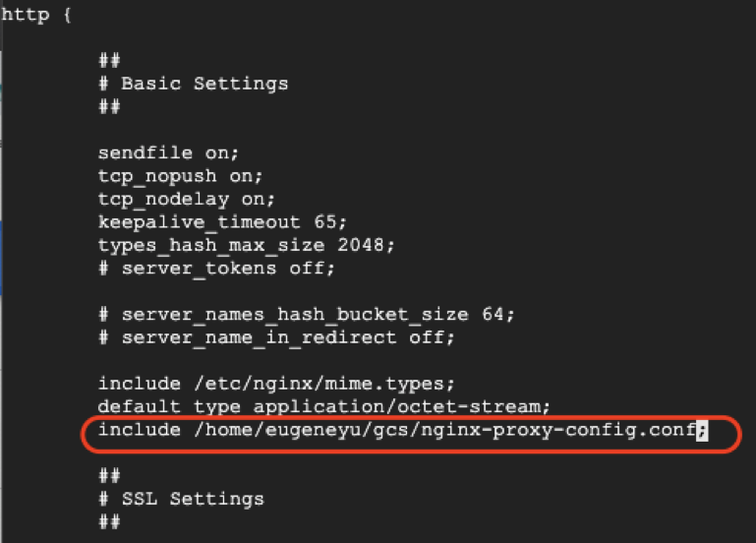This screenshot has width=756, height=543.
Task: Click the block cursor after "nginx-proxy-config.conf"
Action: click(702, 430)
